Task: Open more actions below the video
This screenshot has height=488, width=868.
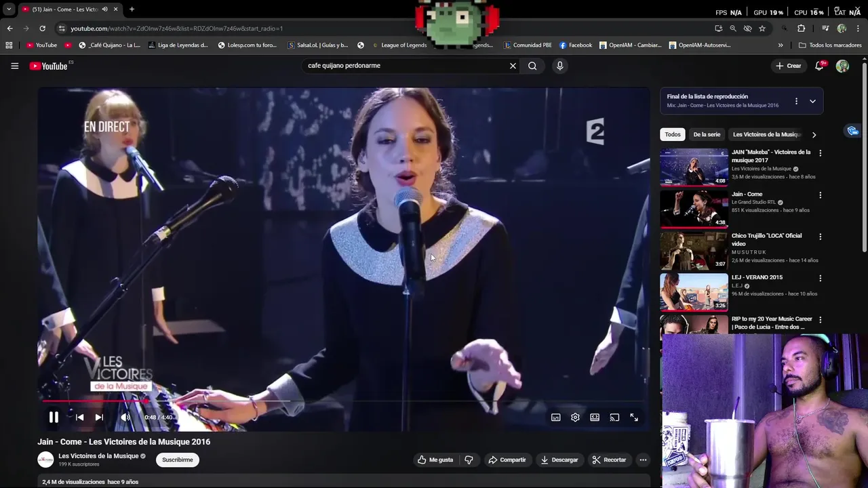Action: [x=643, y=460]
